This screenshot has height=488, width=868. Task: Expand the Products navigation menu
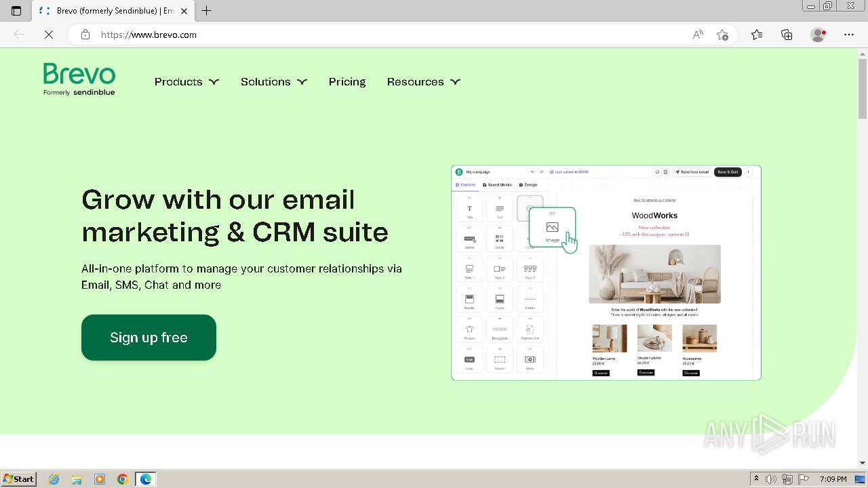[x=186, y=81]
